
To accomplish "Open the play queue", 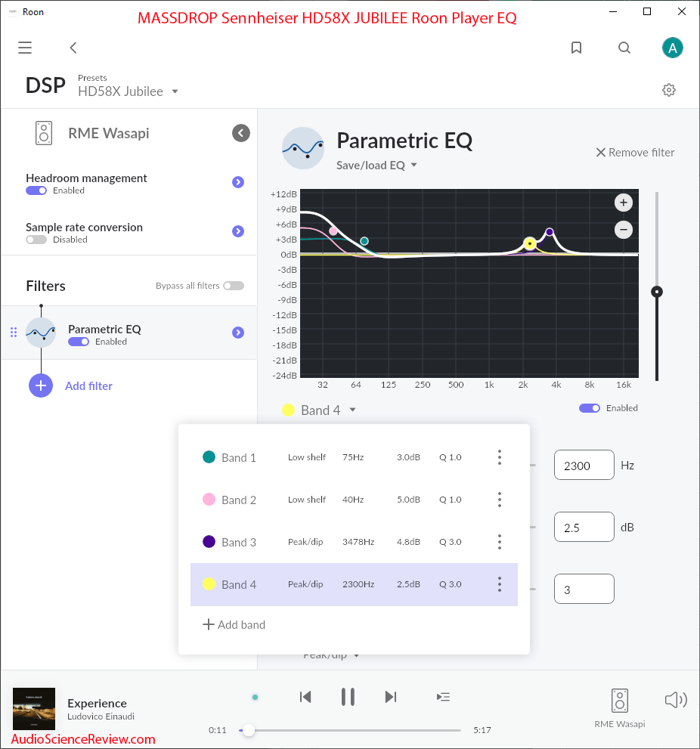I will coord(443,697).
